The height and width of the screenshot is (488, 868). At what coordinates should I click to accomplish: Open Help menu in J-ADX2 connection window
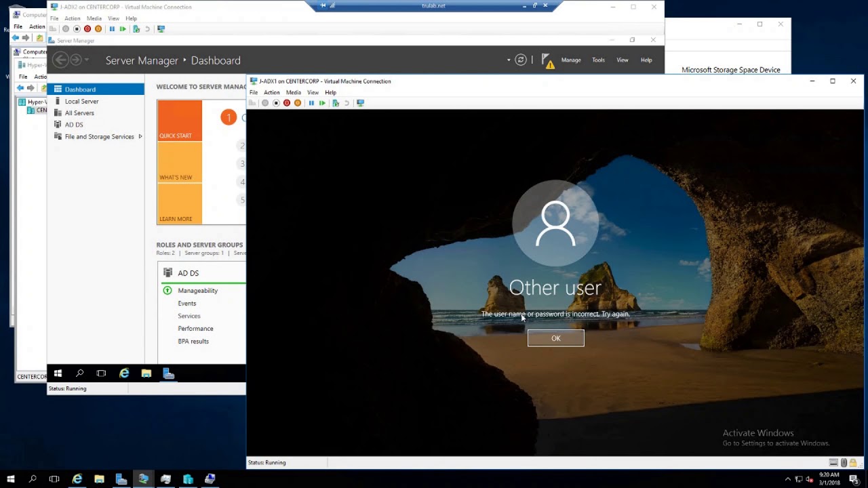pyautogui.click(x=132, y=18)
